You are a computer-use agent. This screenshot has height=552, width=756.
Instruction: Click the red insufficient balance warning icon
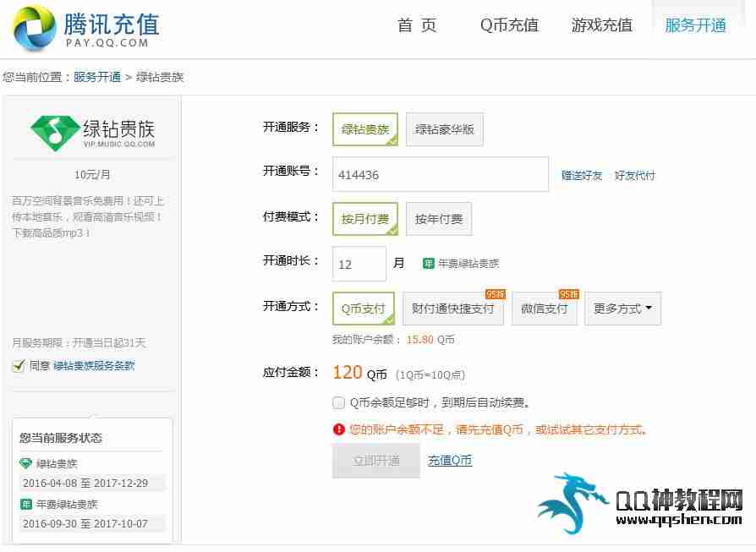(338, 429)
